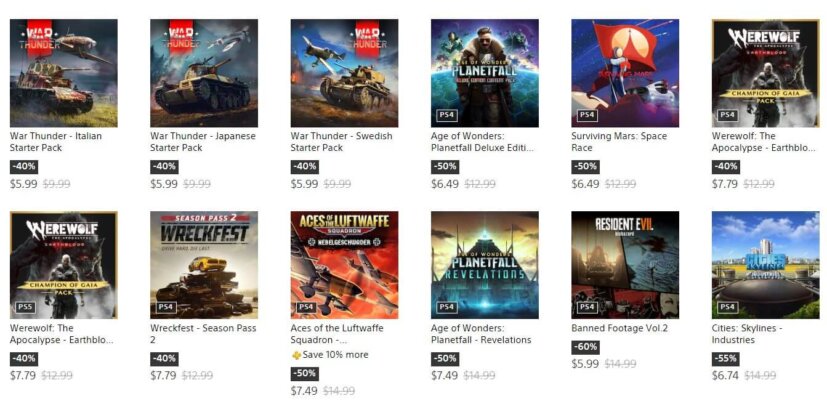This screenshot has width=827, height=420.
Task: Click the PS4 badge on Surviving Mars cover
Action: pyautogui.click(x=587, y=115)
